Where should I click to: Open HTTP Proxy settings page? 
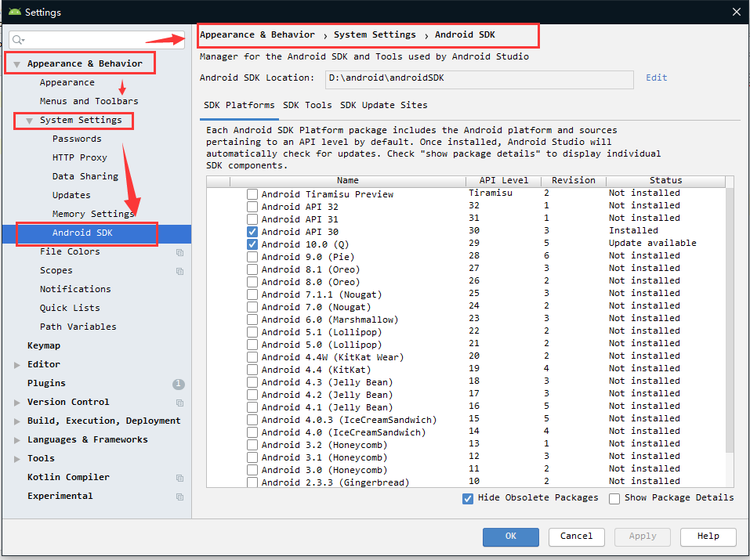click(x=79, y=157)
